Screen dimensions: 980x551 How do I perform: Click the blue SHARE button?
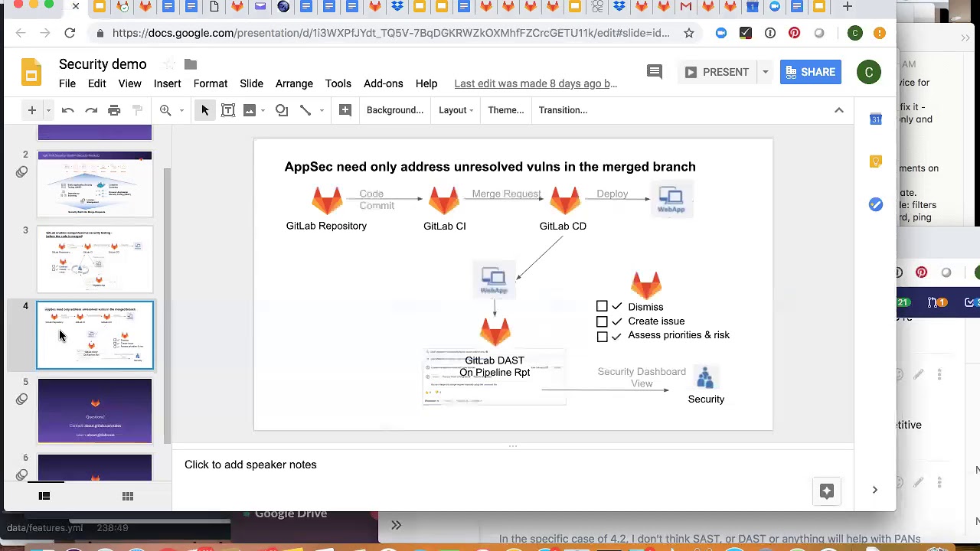[810, 72]
